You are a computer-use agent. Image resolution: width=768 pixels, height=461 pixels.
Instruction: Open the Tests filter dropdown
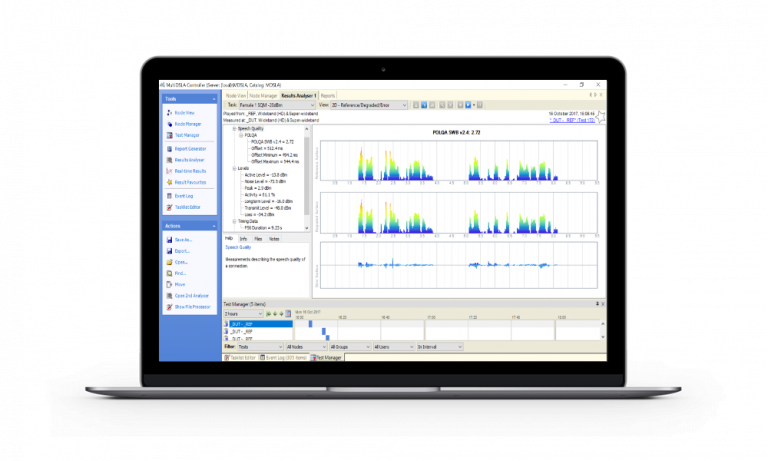click(x=260, y=347)
